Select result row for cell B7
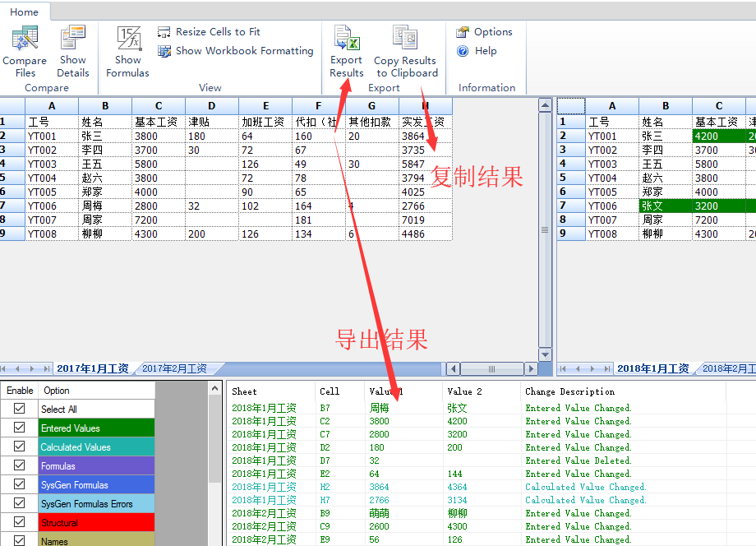The image size is (756, 546). pos(491,408)
